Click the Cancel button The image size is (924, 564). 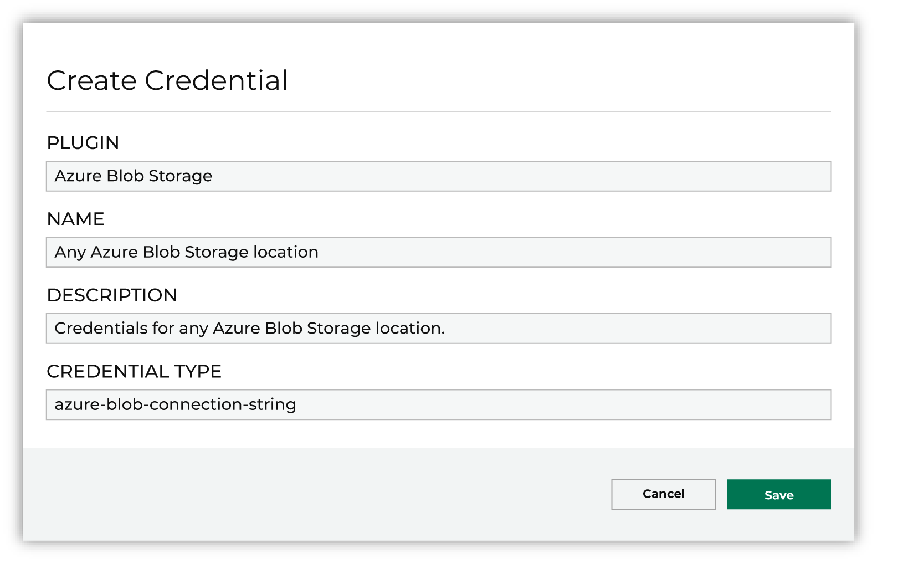(664, 494)
